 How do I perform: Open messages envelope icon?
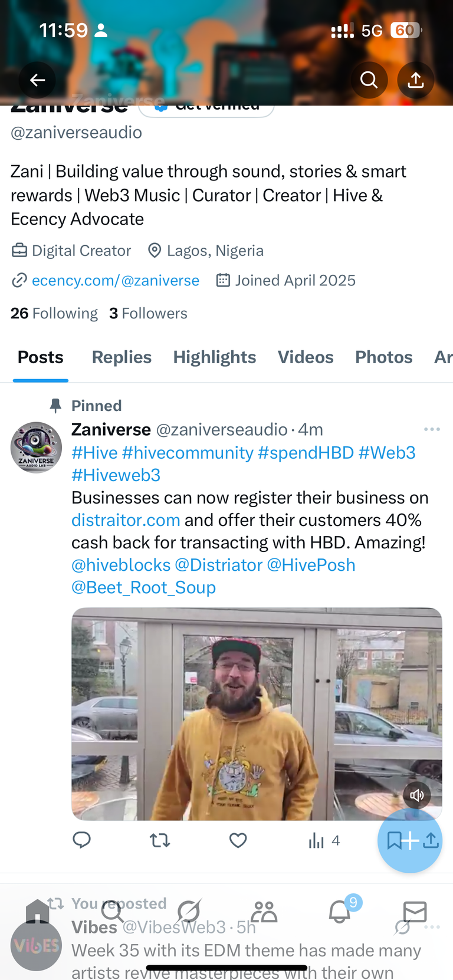(415, 912)
